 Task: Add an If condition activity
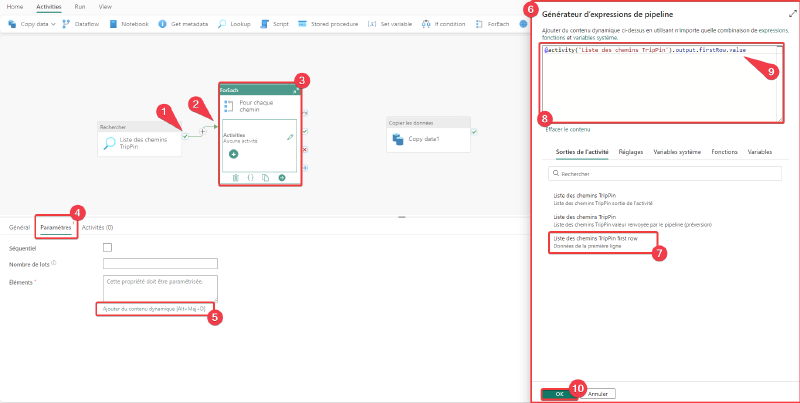tap(443, 24)
